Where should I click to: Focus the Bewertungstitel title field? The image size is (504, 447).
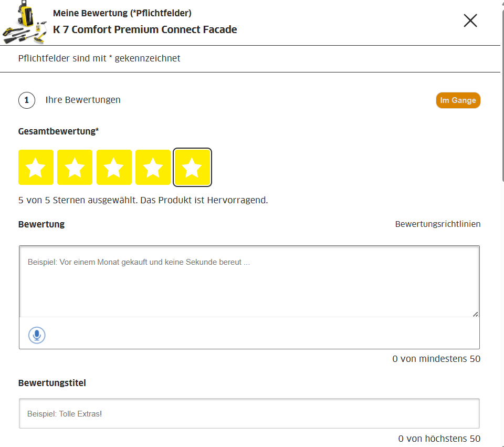tap(249, 413)
